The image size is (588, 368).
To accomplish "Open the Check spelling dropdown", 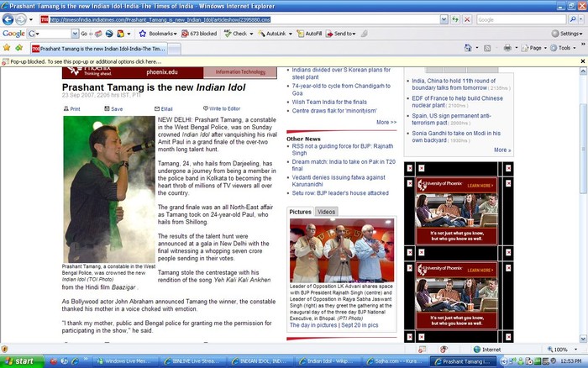I will point(239,34).
